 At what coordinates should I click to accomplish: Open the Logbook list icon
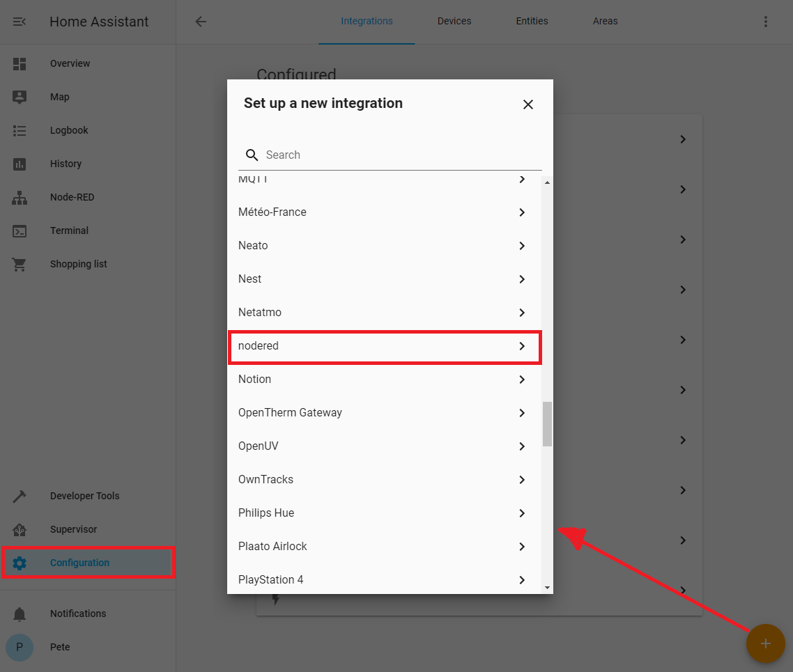click(20, 130)
